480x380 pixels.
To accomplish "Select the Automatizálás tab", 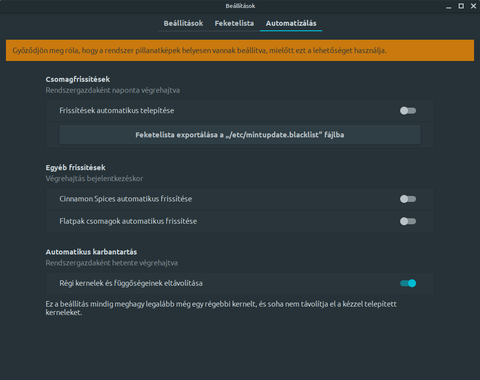I will pos(291,23).
